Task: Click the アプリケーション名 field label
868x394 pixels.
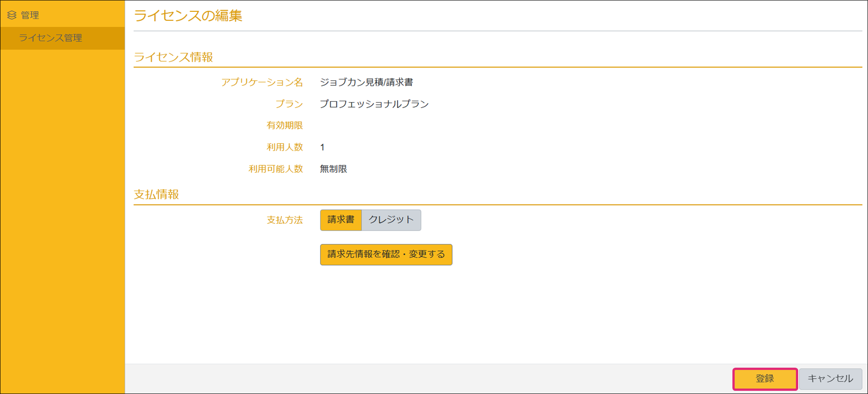Action: point(262,83)
